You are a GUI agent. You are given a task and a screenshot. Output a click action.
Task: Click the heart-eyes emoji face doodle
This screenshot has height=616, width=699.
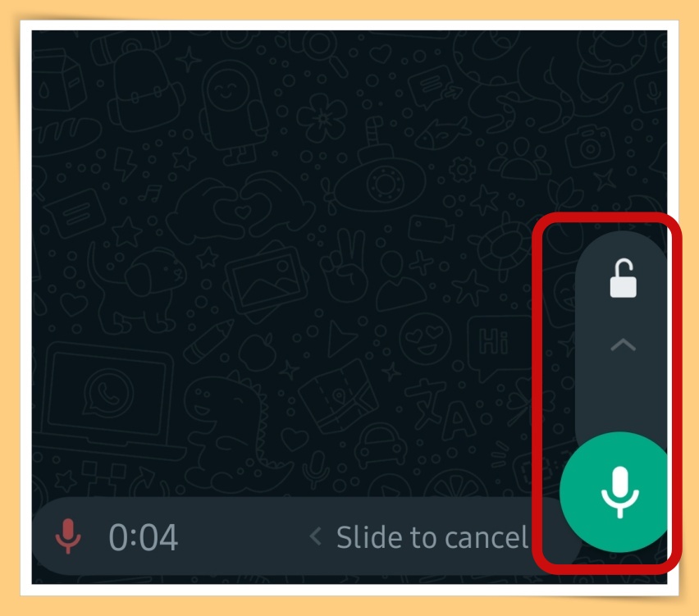click(x=425, y=339)
